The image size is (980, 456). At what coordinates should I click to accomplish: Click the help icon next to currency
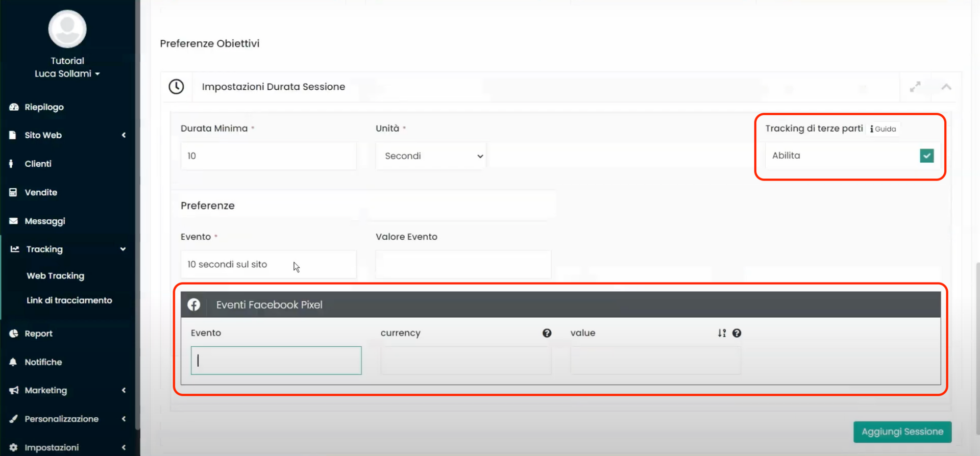(547, 333)
